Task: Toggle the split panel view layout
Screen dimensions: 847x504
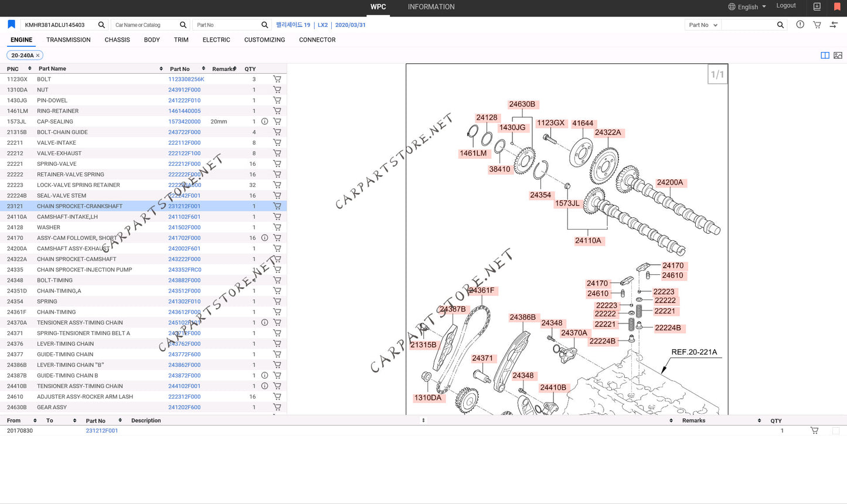Action: (x=825, y=55)
